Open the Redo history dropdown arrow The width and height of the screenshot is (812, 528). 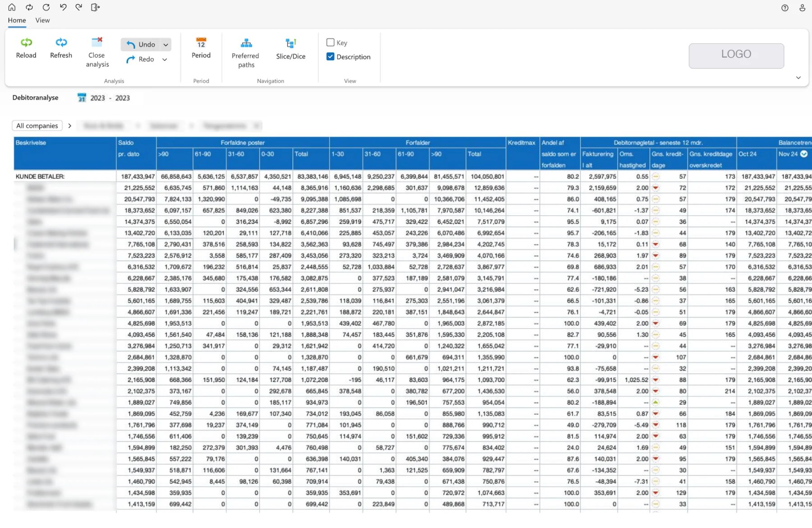point(165,59)
